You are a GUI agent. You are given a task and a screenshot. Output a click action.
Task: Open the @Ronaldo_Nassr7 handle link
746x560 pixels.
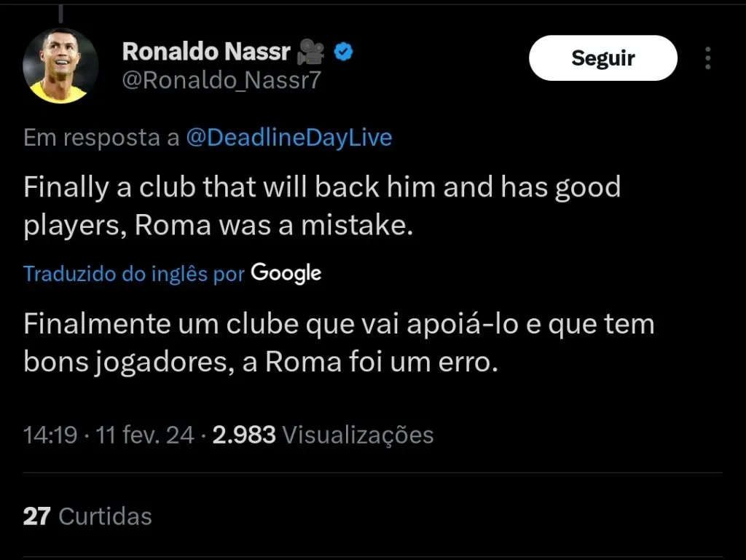pyautogui.click(x=221, y=82)
